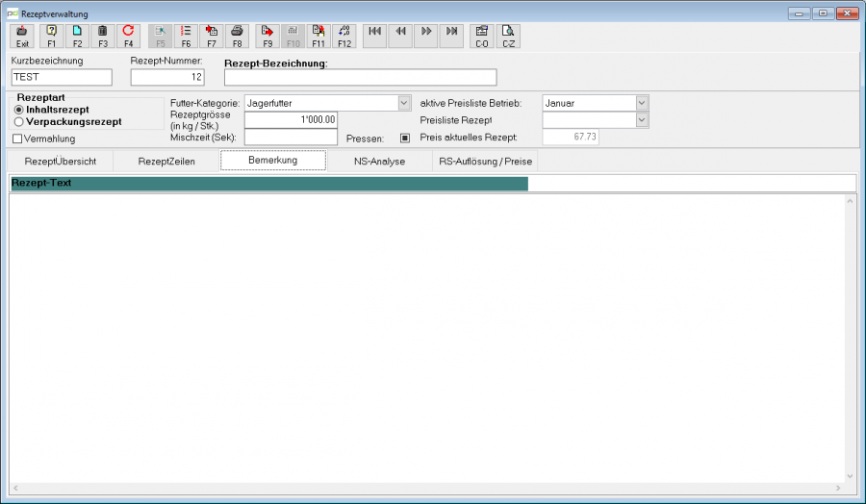Expand Preisliste Rezept dropdown
Image resolution: width=866 pixels, height=504 pixels.
tap(641, 120)
